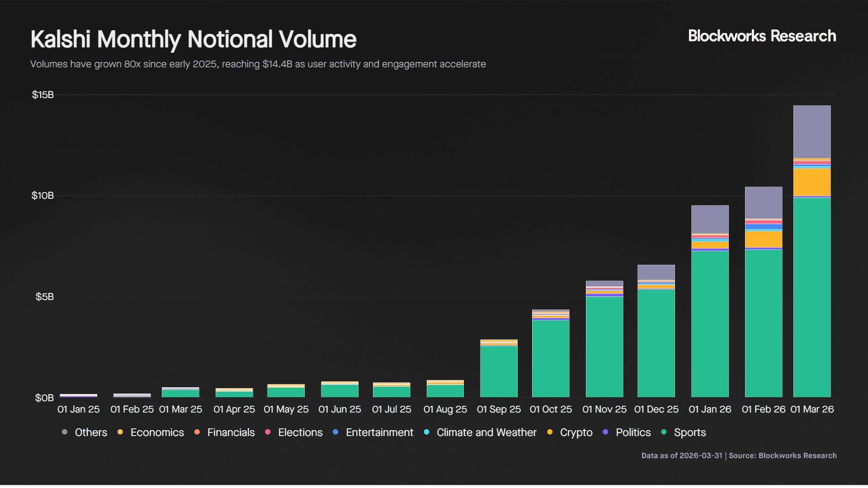Expand the 01 Feb 26 stacked bar

coord(763,294)
